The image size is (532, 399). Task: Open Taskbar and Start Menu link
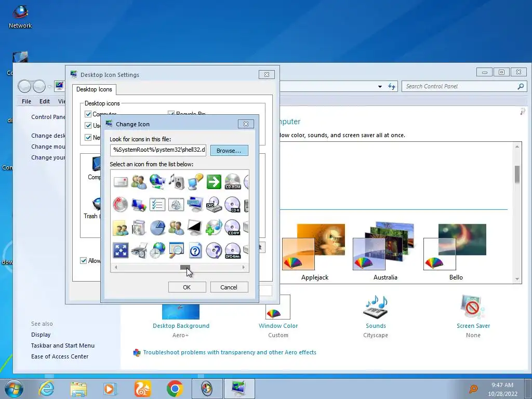63,345
